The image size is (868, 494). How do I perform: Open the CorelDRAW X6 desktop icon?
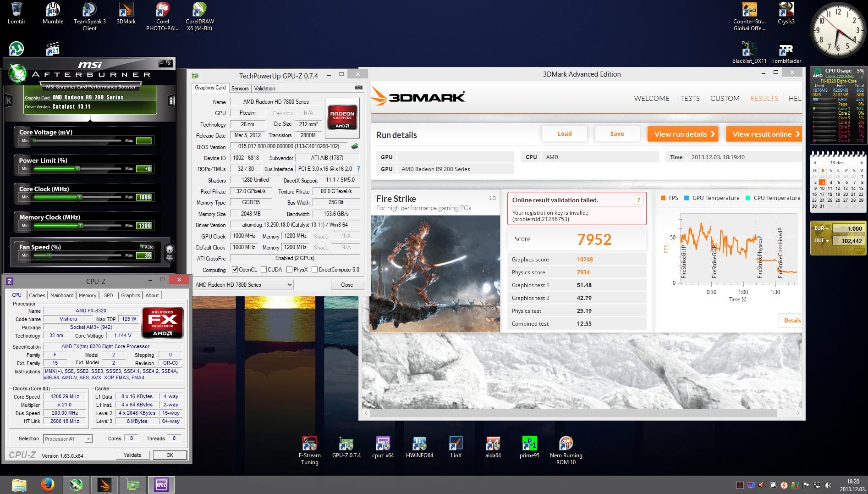pyautogui.click(x=199, y=17)
